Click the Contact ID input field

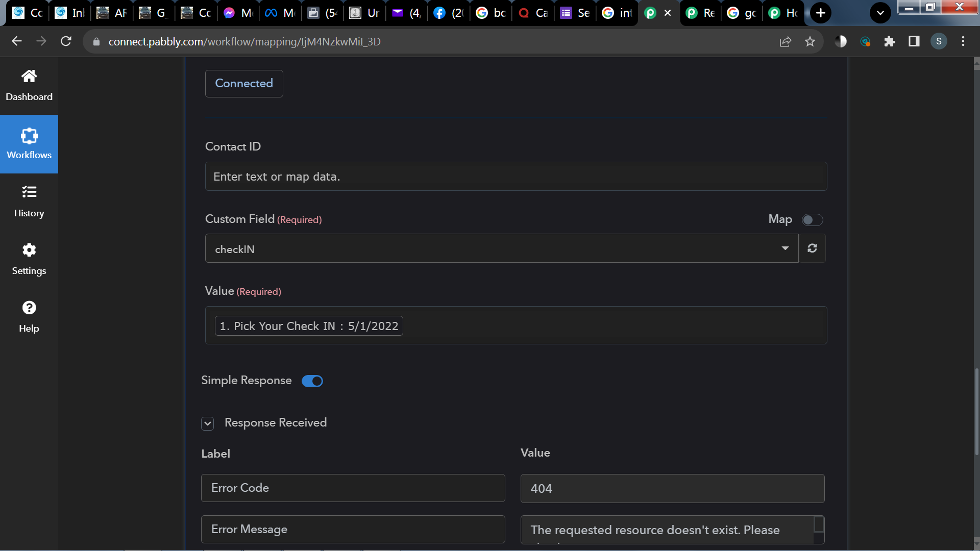coord(516,177)
